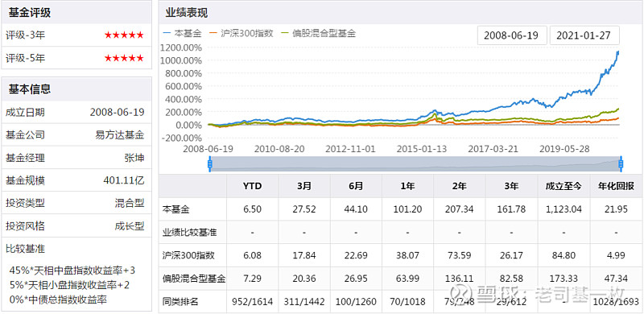Viewport: 644px width, 314px height.
Task: Click the 基本信息 panel title
Action: (30, 89)
